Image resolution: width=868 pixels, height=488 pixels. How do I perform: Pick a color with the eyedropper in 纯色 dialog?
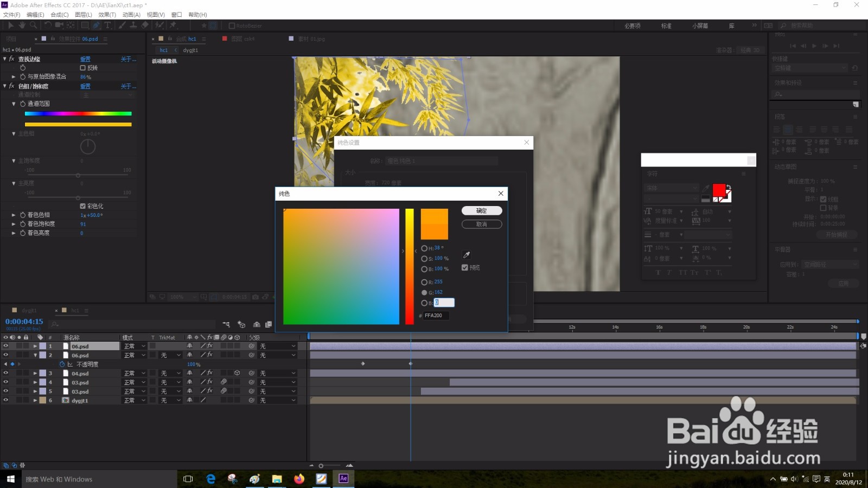point(466,255)
